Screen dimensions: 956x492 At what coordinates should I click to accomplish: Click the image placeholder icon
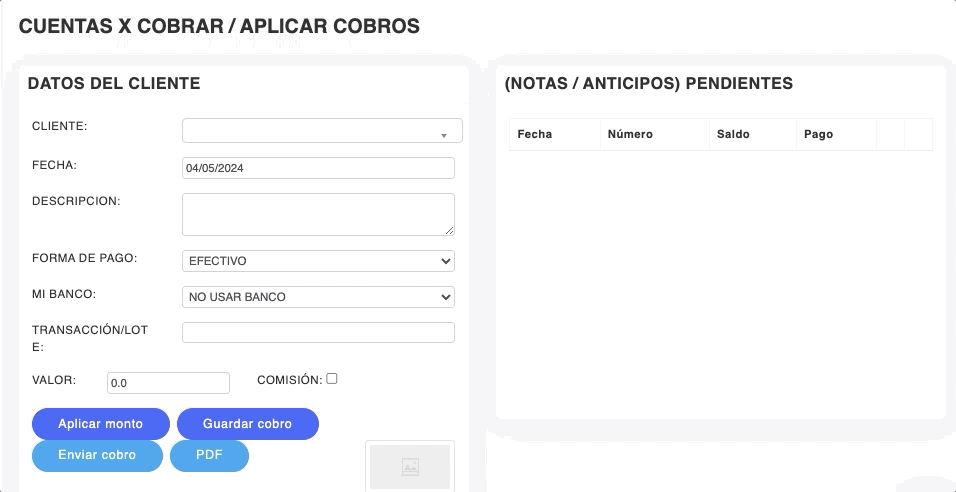point(409,466)
